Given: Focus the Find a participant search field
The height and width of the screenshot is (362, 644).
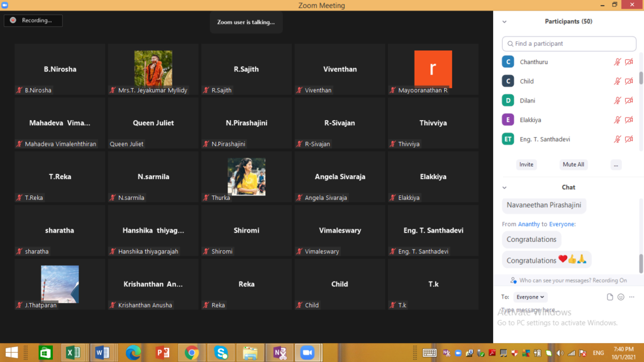Looking at the screenshot, I should coord(569,43).
